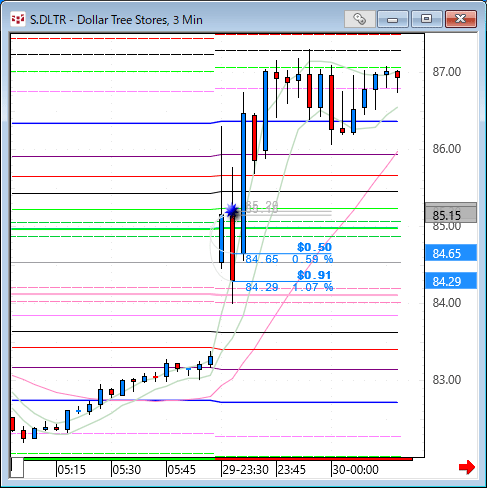Viewport: 487px width, 488px height.
Task: Close the Dollar Tree Stores chart
Action: pos(461,19)
